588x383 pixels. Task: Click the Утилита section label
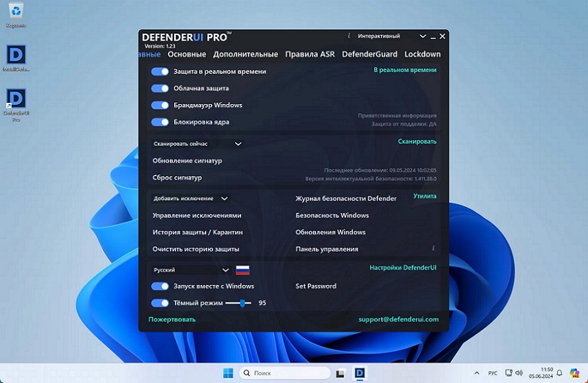pyautogui.click(x=425, y=197)
